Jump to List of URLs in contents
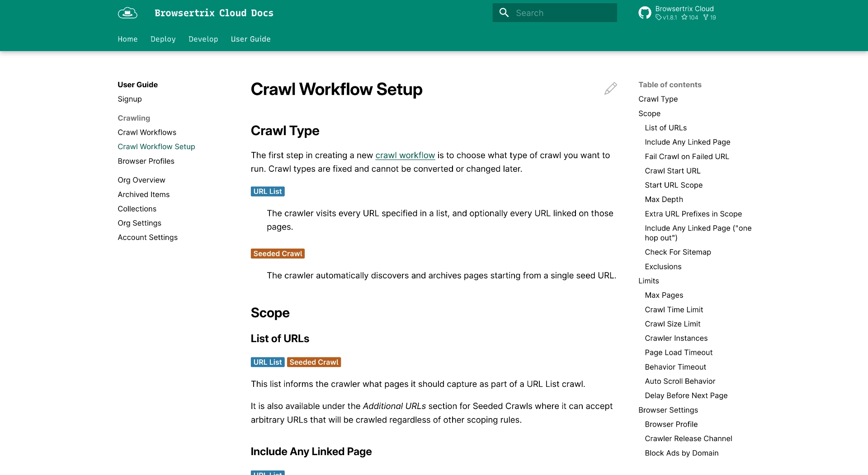The height and width of the screenshot is (475, 868). coord(665,128)
